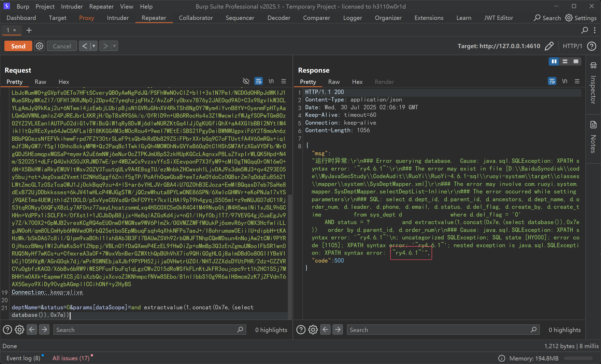Click the orange Send button
601x364 pixels.
coord(18,46)
